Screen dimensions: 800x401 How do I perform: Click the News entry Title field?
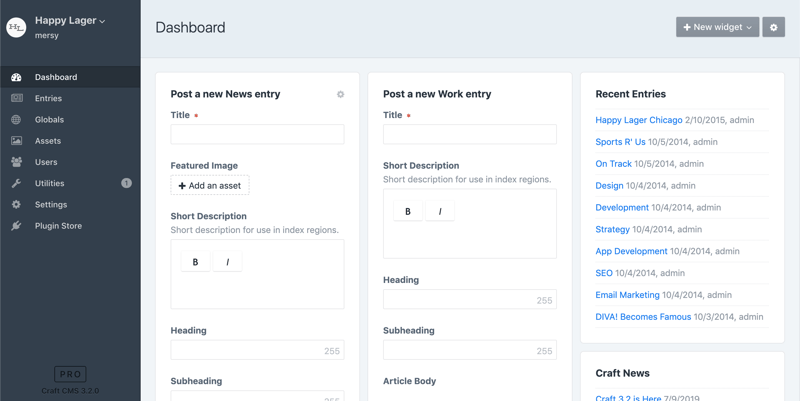pos(257,134)
